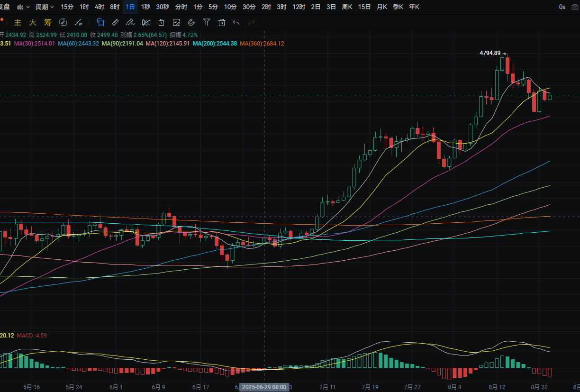Screen dimensions: 580x392
Task: Click the paperclip attachment icon
Action: coord(191,22)
